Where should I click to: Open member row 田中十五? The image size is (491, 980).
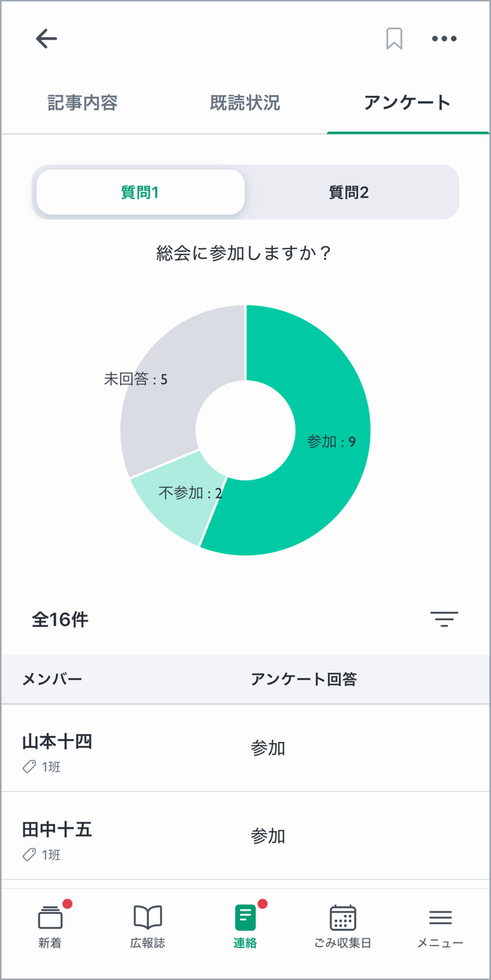pos(245,836)
